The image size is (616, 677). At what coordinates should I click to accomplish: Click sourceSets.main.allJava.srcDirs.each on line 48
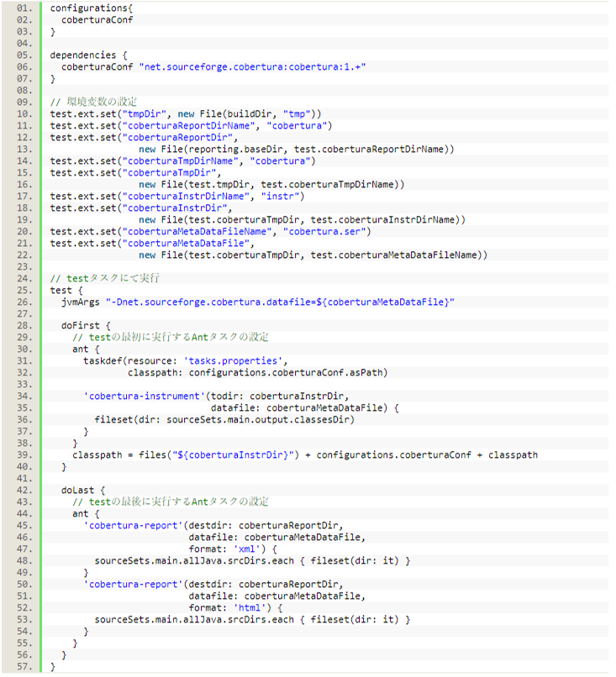(194, 561)
